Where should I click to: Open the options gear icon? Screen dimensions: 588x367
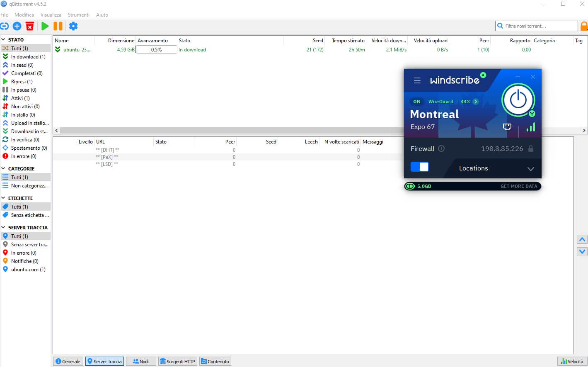(73, 26)
